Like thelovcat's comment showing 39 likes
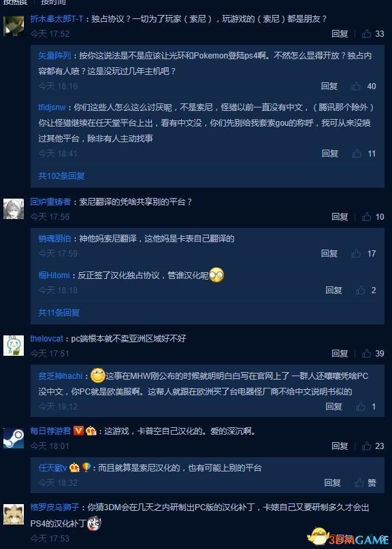392x549 pixels. 367,353
